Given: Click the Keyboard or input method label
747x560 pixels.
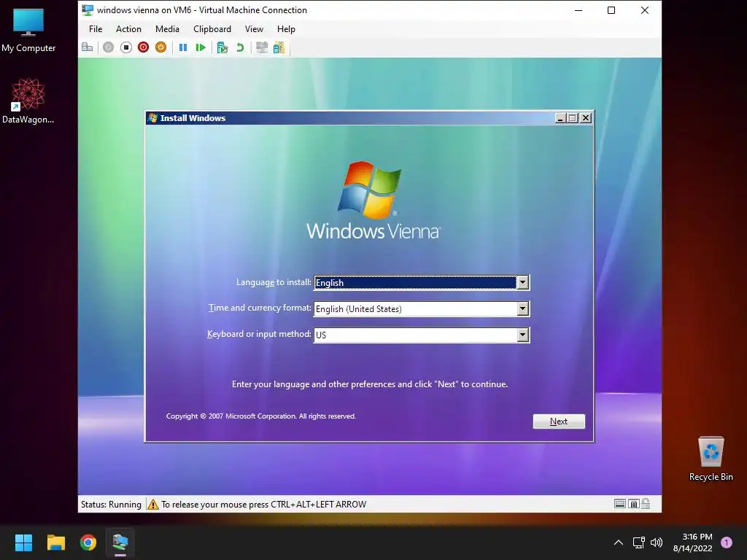Looking at the screenshot, I should (259, 334).
